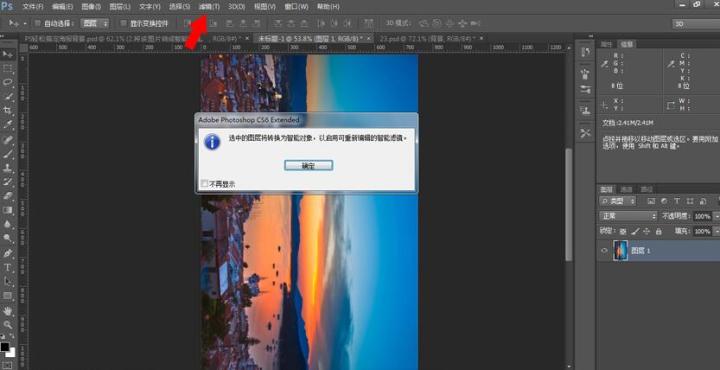720x370 pixels.
Task: Open the 图层 auto-select dropdown
Action: [95, 23]
